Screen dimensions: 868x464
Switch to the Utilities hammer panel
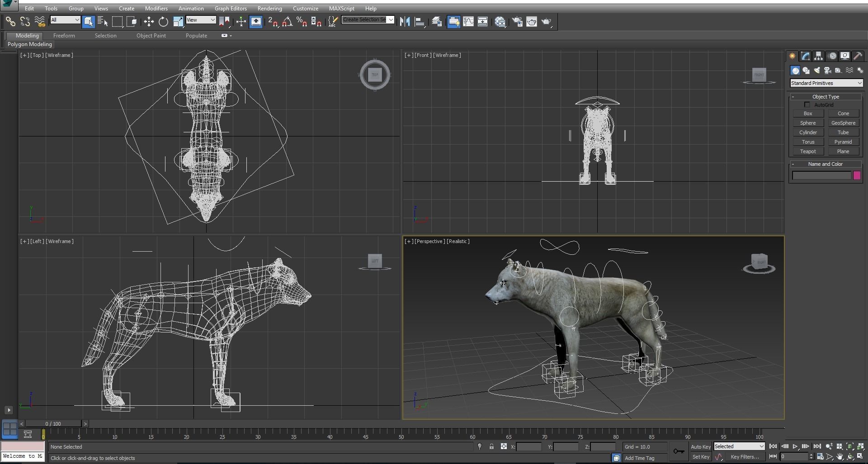(x=858, y=56)
